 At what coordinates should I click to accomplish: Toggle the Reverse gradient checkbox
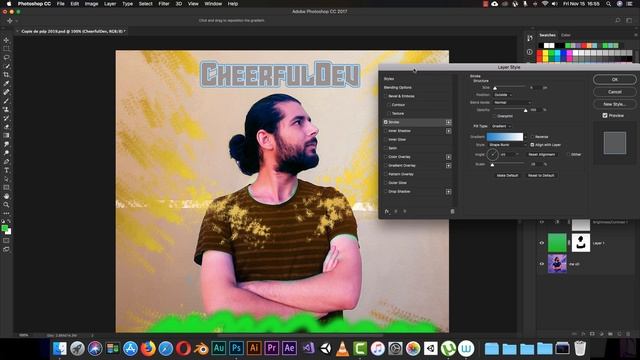[532, 137]
